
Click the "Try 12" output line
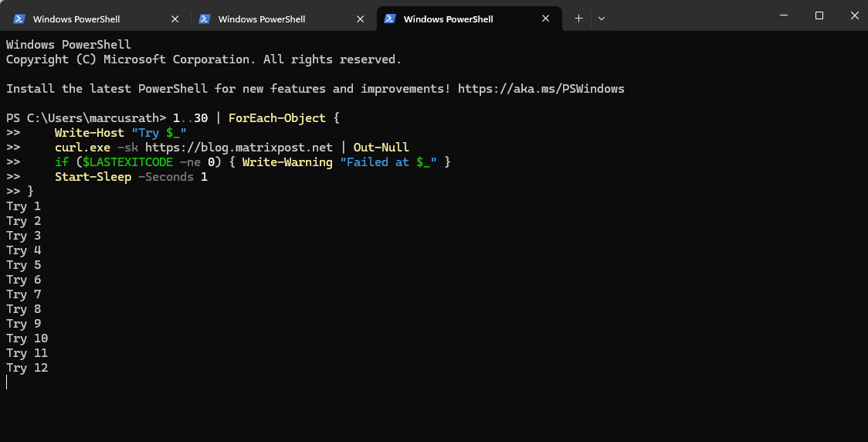[27, 368]
